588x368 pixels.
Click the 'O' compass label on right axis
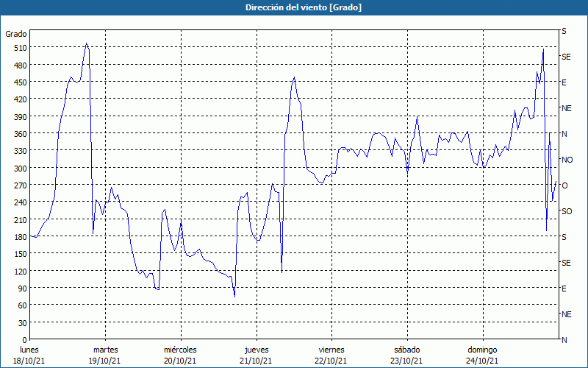pos(564,185)
